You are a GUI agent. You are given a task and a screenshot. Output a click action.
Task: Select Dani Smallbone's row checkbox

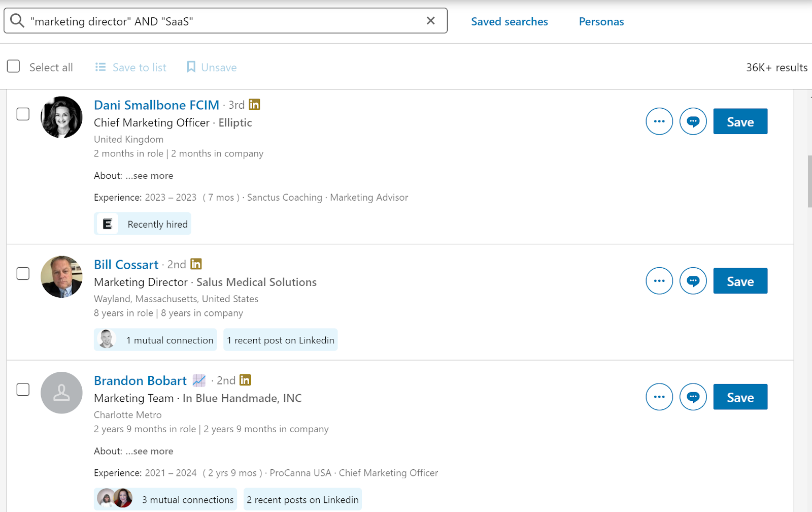coord(23,114)
